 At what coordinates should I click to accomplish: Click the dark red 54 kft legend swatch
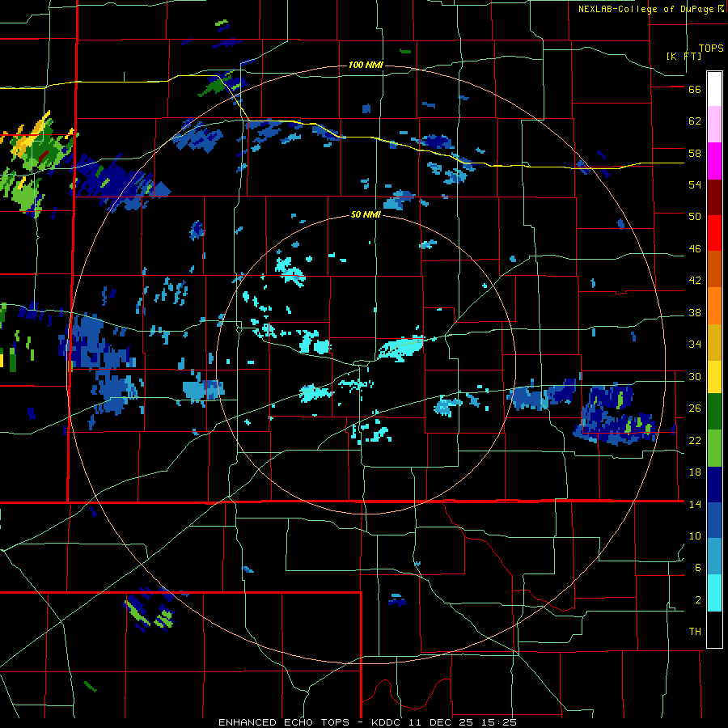pyautogui.click(x=714, y=197)
